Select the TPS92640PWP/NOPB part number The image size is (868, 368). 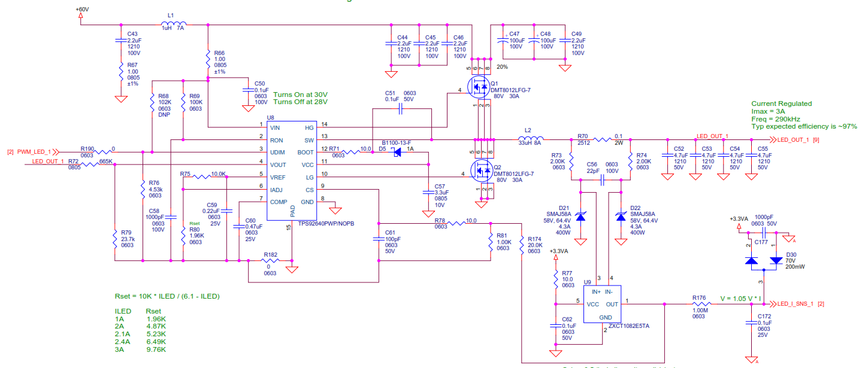point(326,224)
